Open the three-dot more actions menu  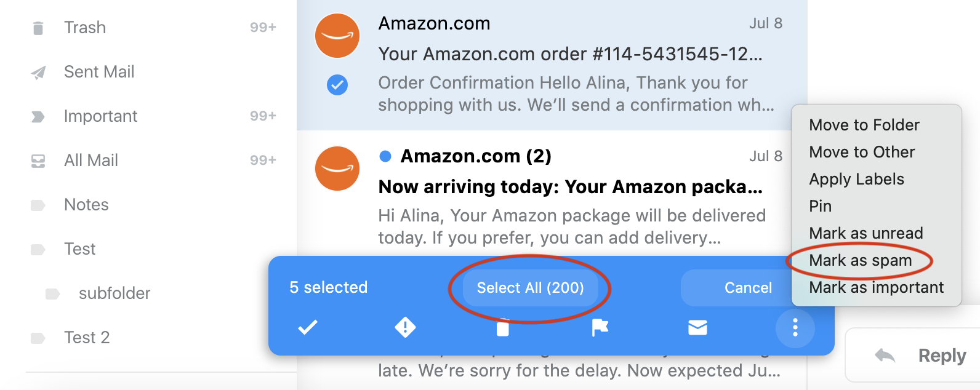795,327
